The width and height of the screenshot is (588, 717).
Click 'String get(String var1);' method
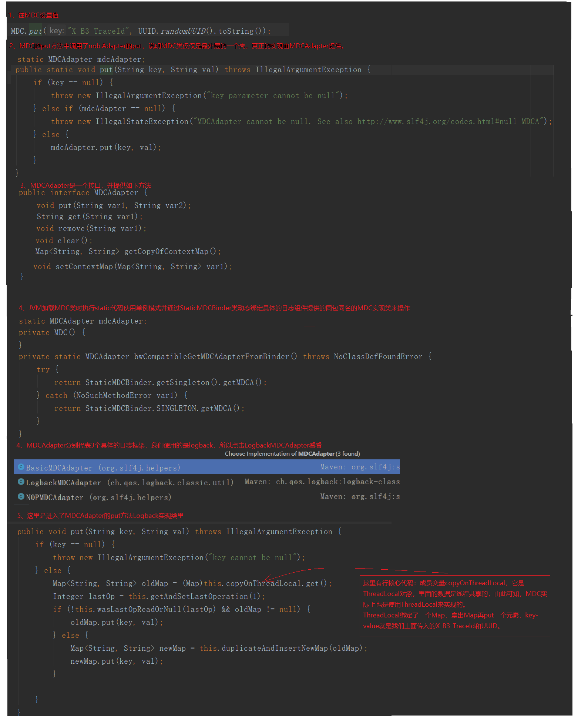90,217
